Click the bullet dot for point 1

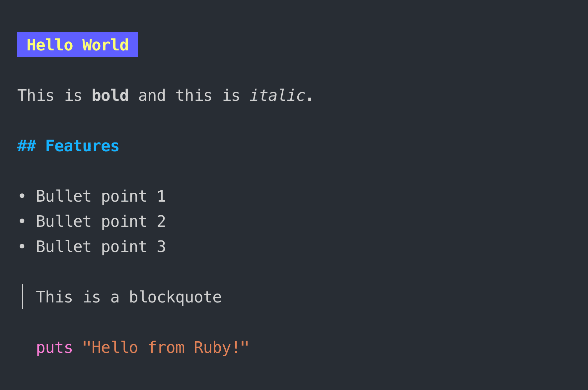pos(22,196)
